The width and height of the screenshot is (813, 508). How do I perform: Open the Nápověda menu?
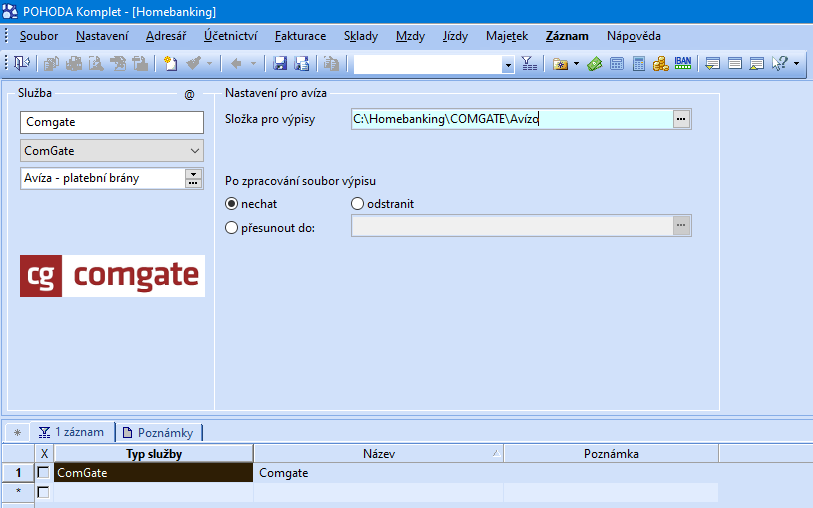[x=634, y=36]
